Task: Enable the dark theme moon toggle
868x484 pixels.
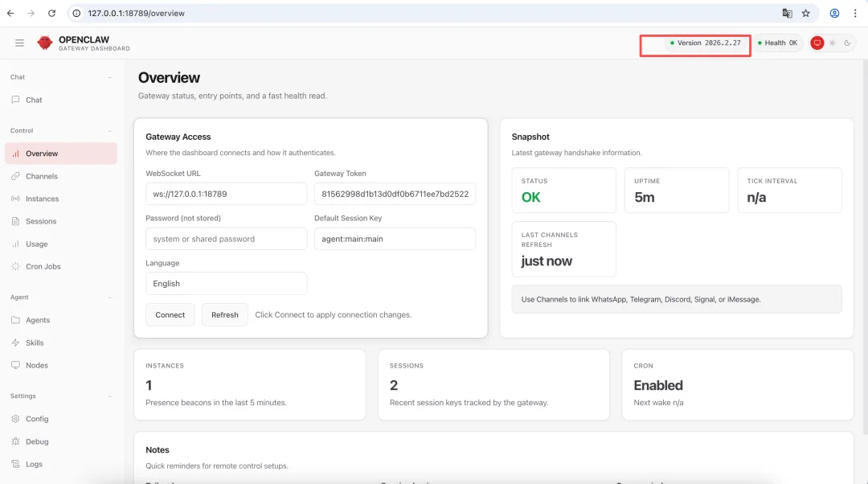Action: [x=847, y=43]
